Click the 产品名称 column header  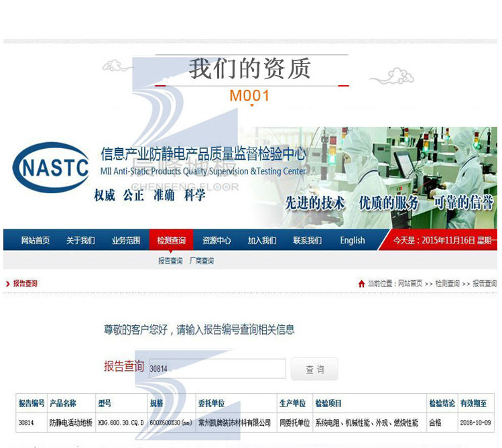72,403
